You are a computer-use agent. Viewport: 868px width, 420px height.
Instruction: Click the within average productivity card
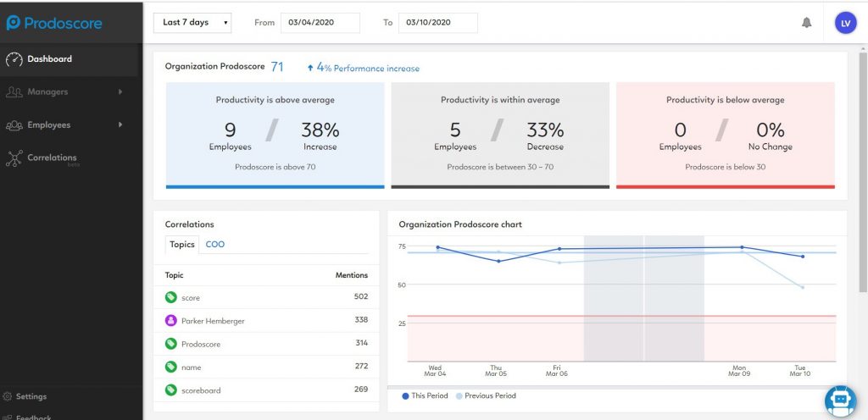pos(500,136)
